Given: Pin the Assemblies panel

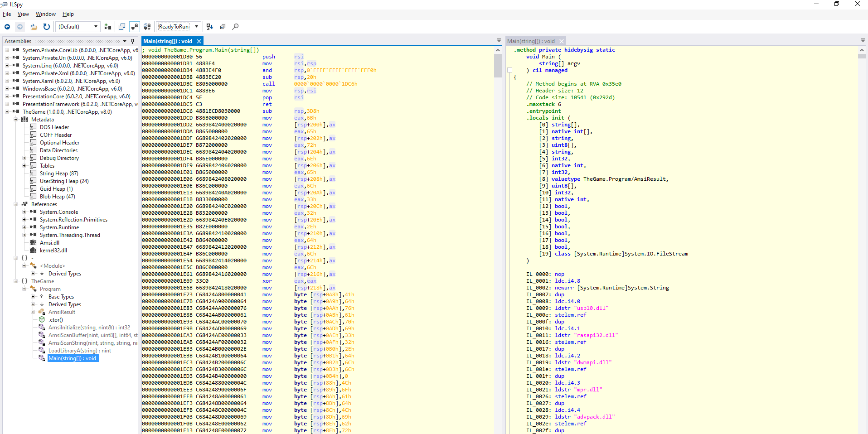Looking at the screenshot, I should pyautogui.click(x=132, y=41).
